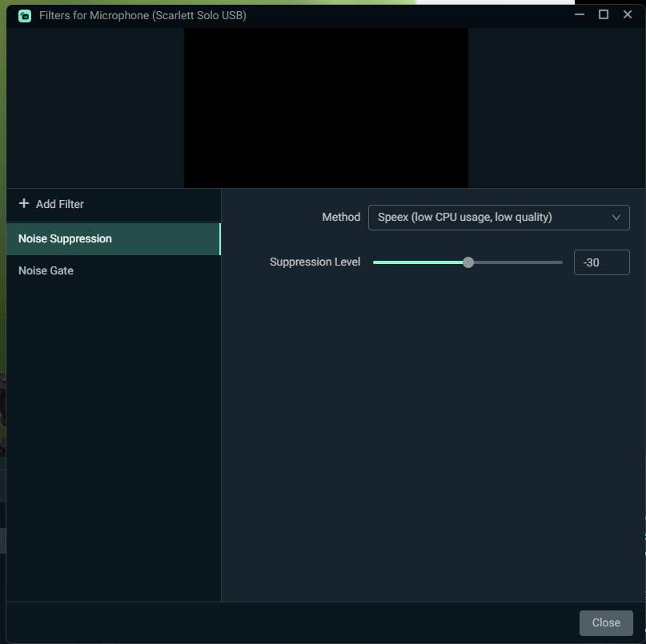Screen dimensions: 646x644
Task: Maximize the Filters window
Action: 604,14
